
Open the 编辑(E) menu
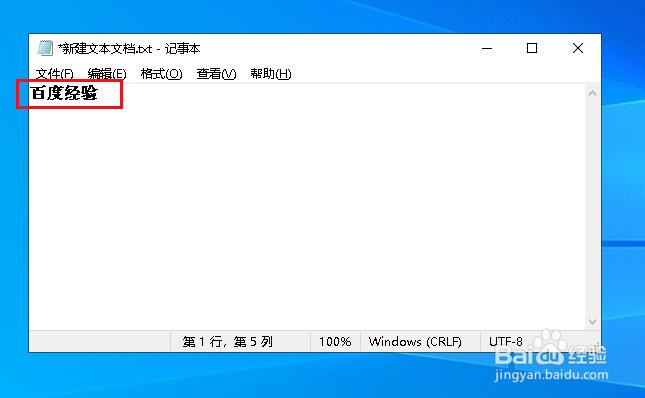107,74
